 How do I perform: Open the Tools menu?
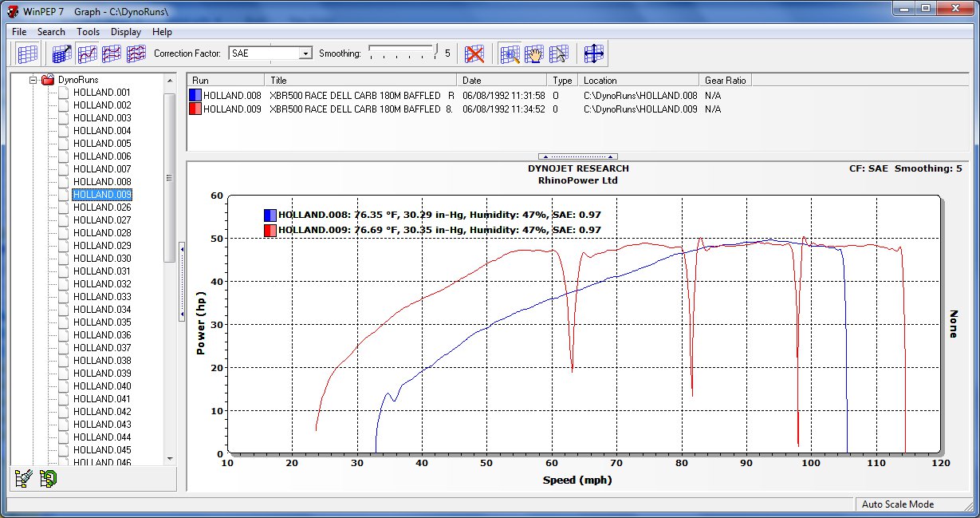pos(88,32)
